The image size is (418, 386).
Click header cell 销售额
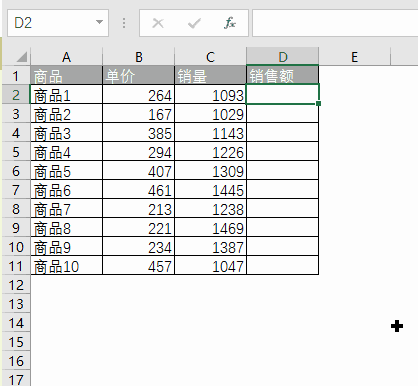click(283, 75)
